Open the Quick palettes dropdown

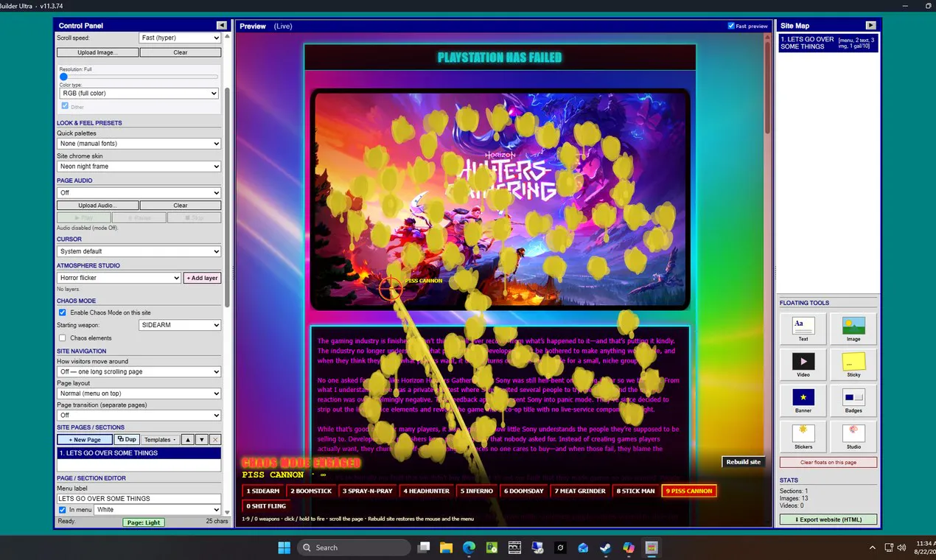(x=139, y=144)
